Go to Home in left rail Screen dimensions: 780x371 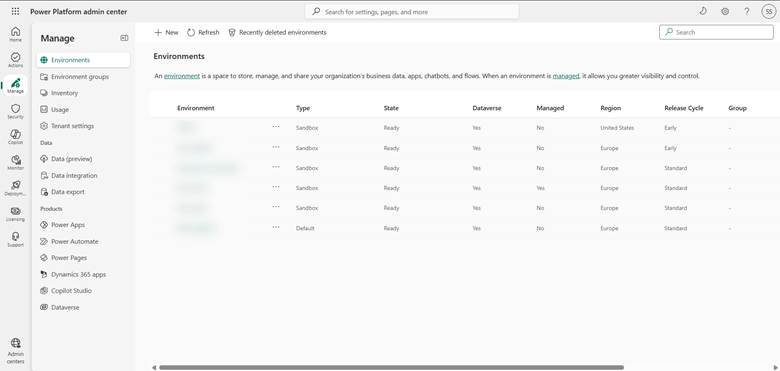click(15, 34)
